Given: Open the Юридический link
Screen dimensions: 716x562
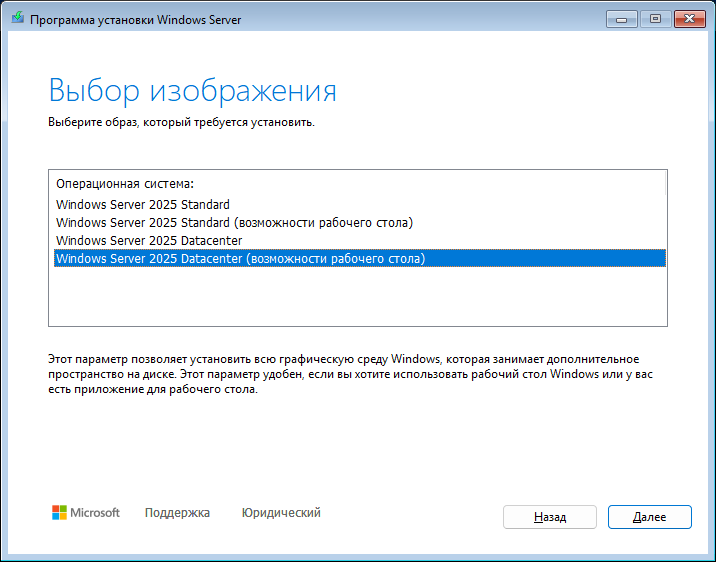Looking at the screenshot, I should pos(281,513).
